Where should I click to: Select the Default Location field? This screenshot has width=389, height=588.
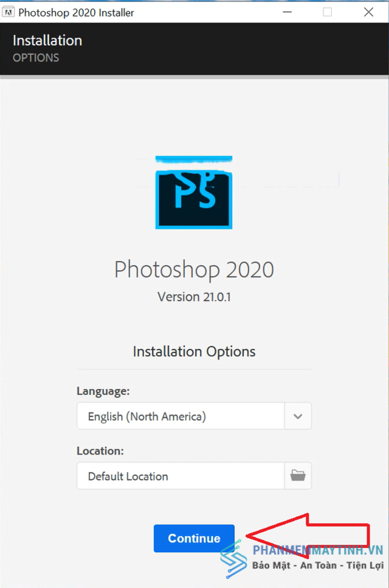[181, 476]
